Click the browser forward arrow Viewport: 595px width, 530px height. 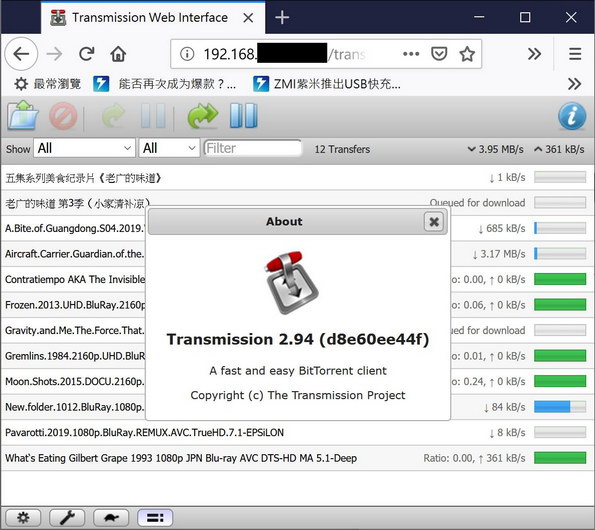point(54,54)
